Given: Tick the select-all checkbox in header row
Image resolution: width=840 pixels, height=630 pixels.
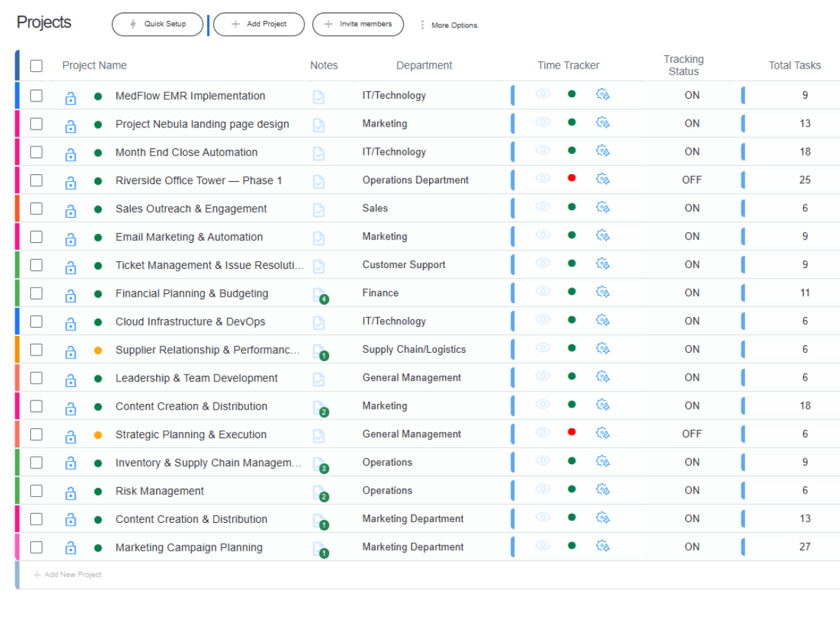Looking at the screenshot, I should point(36,66).
